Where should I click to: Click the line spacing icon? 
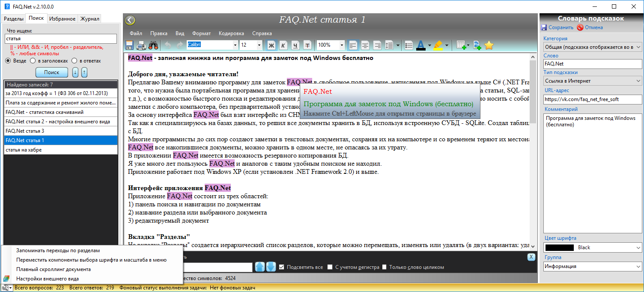pyautogui.click(x=390, y=45)
